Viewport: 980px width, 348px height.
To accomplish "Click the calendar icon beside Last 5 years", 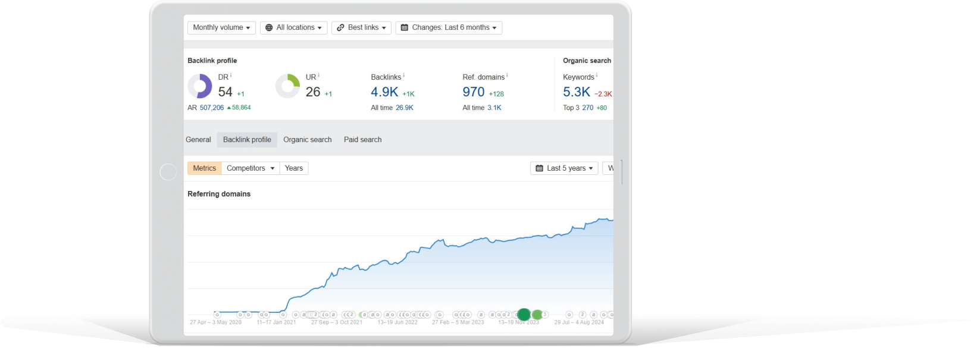I will (x=540, y=168).
